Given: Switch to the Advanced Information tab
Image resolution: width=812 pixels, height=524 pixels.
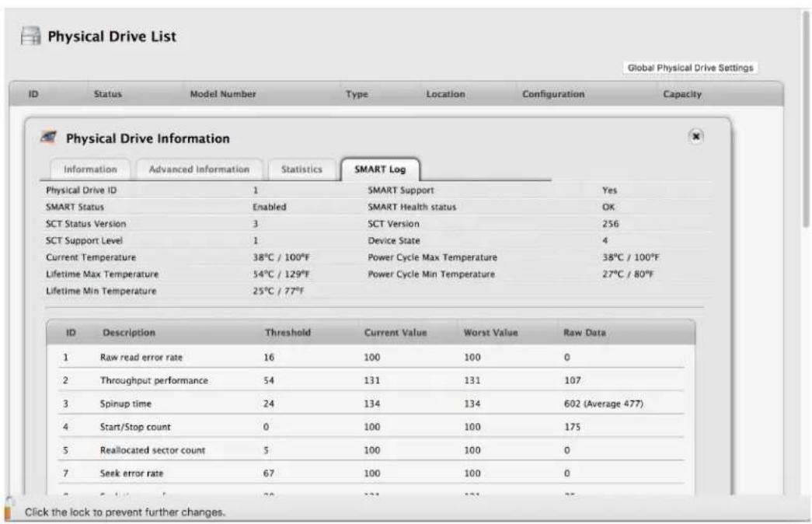Looking at the screenshot, I should [x=199, y=169].
